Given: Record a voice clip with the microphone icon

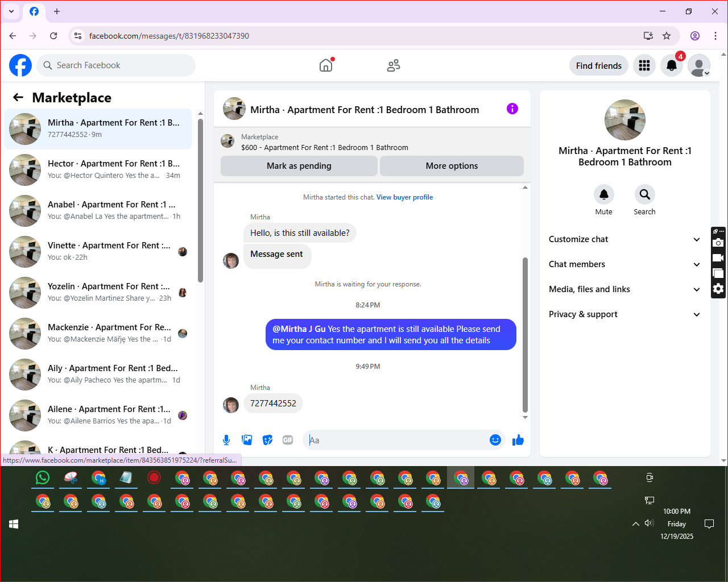Looking at the screenshot, I should [x=226, y=440].
